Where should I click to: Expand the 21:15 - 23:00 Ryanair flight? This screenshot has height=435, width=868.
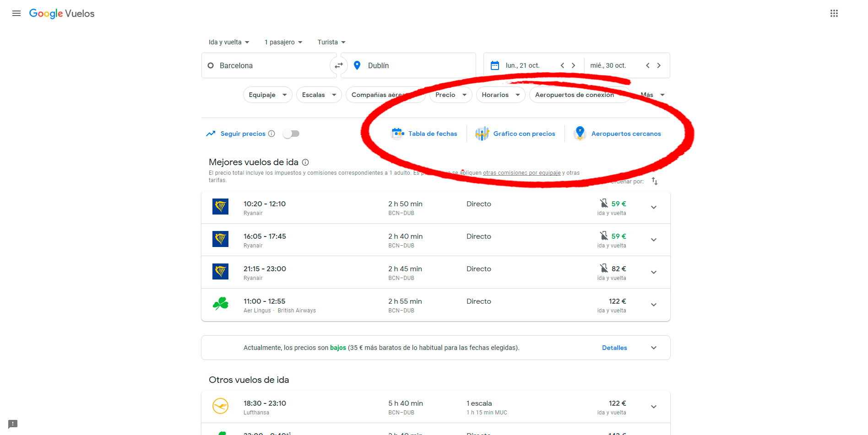[x=654, y=272]
